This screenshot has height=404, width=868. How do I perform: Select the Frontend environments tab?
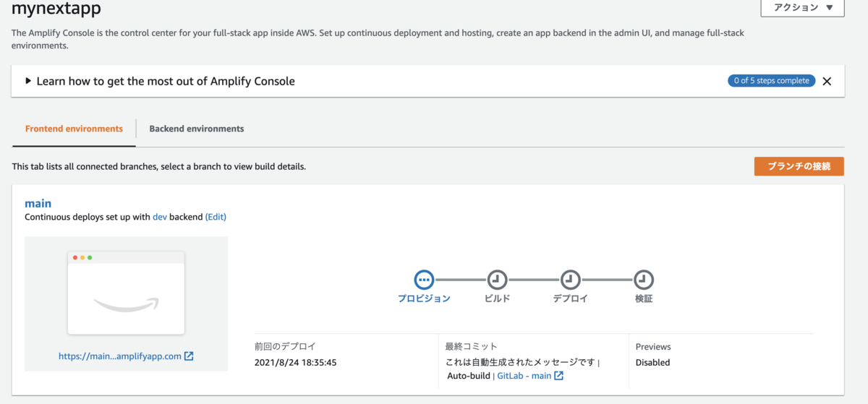74,129
